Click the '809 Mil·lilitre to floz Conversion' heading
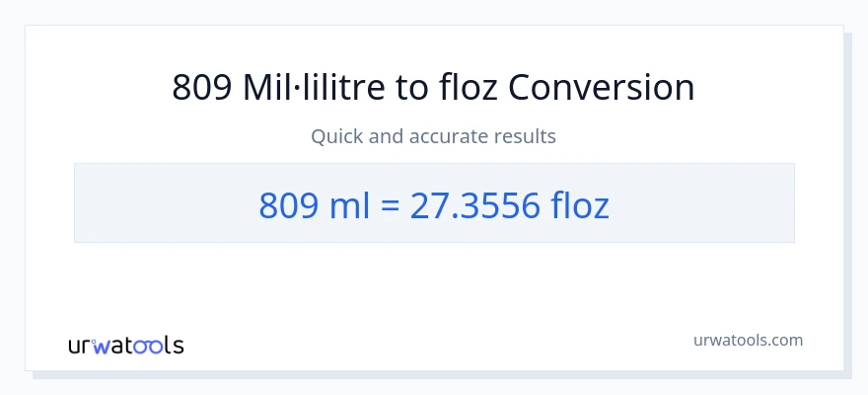 [x=433, y=88]
